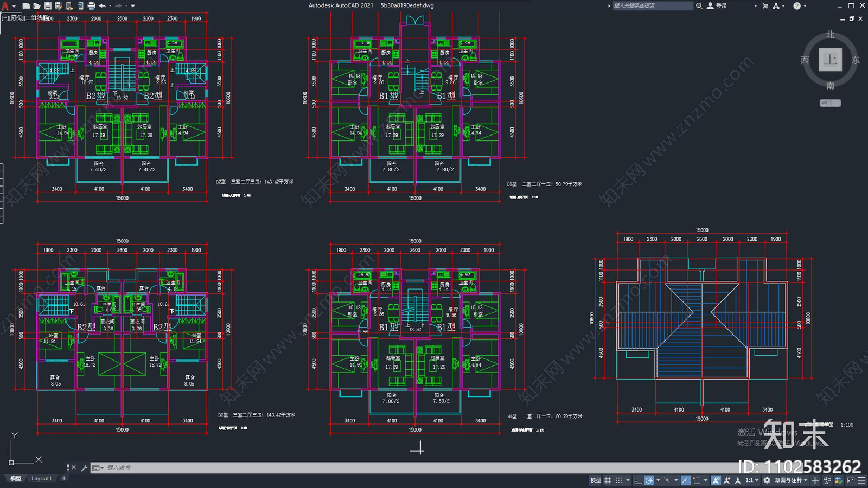This screenshot has width=868, height=488.
Task: Click the viewport [-] control label
Action: 4,18
